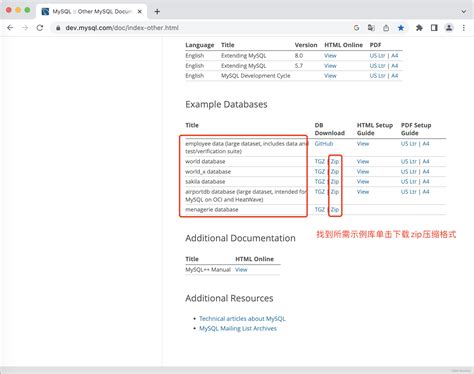This screenshot has width=474, height=374.
Task: View Extending MySQL 5.7 HTML online
Action: tap(330, 66)
